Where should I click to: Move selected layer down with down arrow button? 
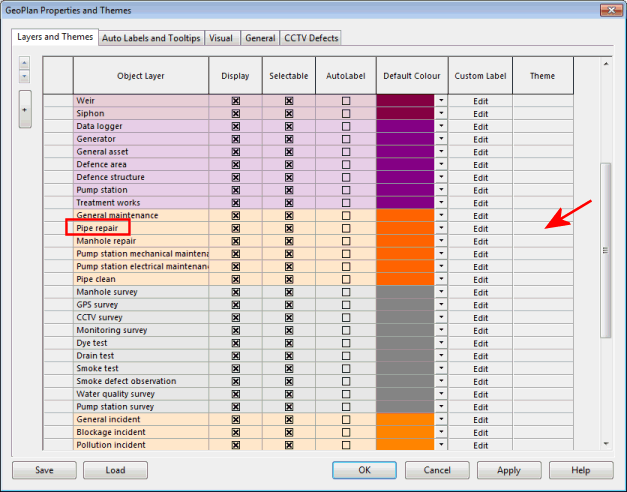tap(24, 76)
